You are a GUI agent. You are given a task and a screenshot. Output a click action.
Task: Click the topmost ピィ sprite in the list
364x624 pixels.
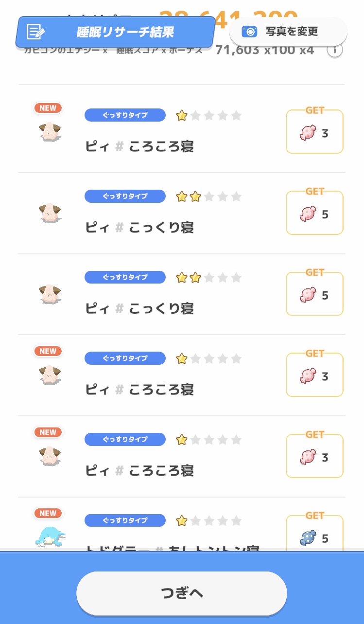pyautogui.click(x=50, y=132)
